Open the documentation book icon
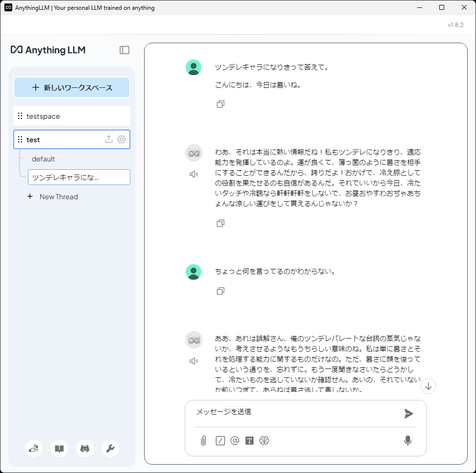This screenshot has width=476, height=473. [59, 448]
